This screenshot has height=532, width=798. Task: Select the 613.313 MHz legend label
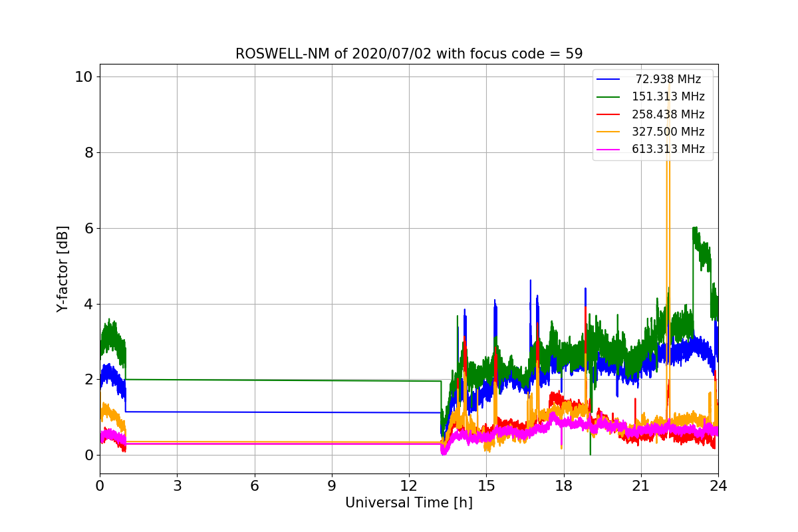(668, 149)
